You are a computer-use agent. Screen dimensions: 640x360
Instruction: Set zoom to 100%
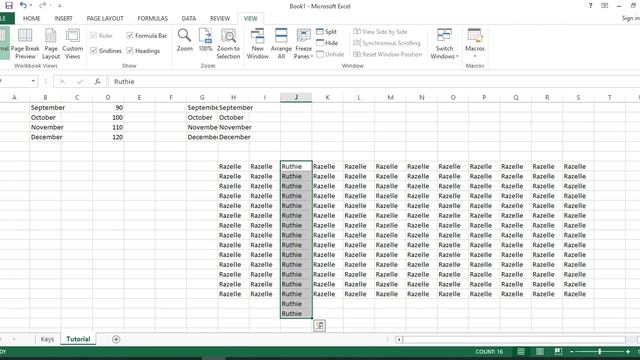click(x=205, y=40)
